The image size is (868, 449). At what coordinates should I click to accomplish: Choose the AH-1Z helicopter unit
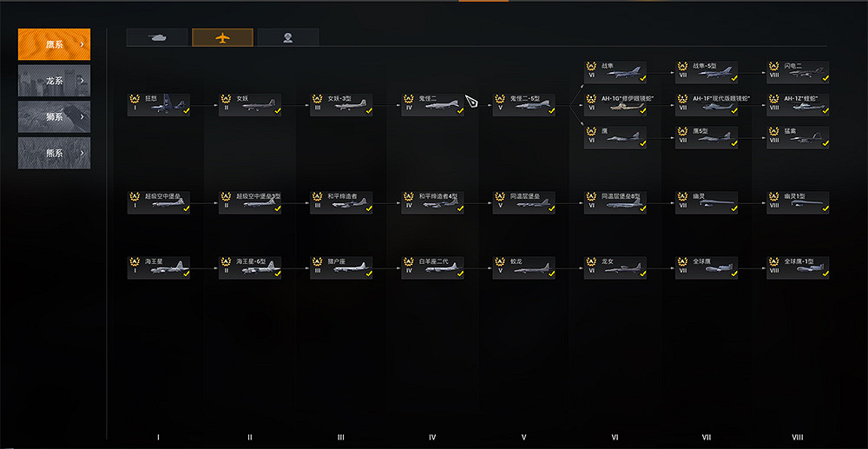point(798,105)
